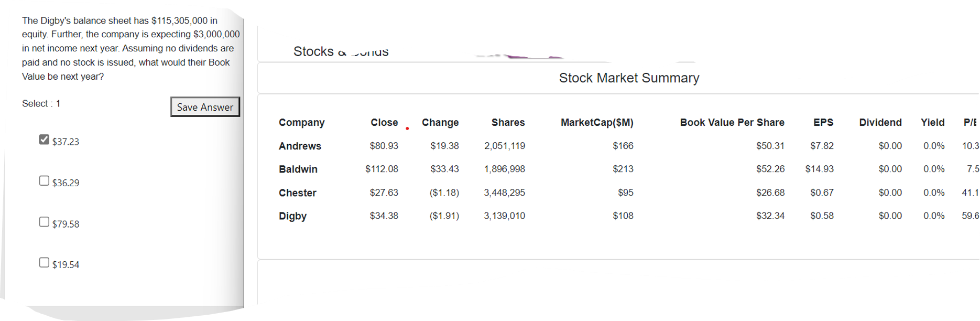Screen dimensions: 980x321
Task: Click Digby's $32.34 book value cell
Action: coord(770,216)
